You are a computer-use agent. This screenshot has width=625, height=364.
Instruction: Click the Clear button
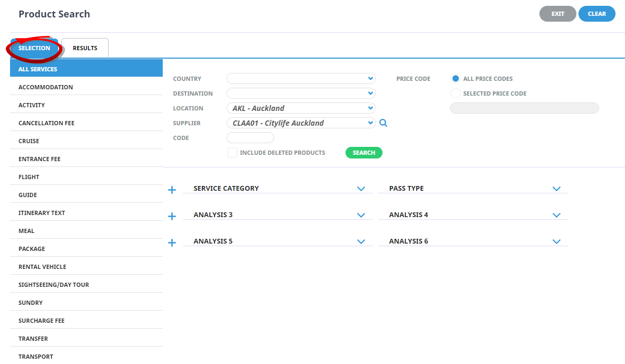[x=596, y=14]
